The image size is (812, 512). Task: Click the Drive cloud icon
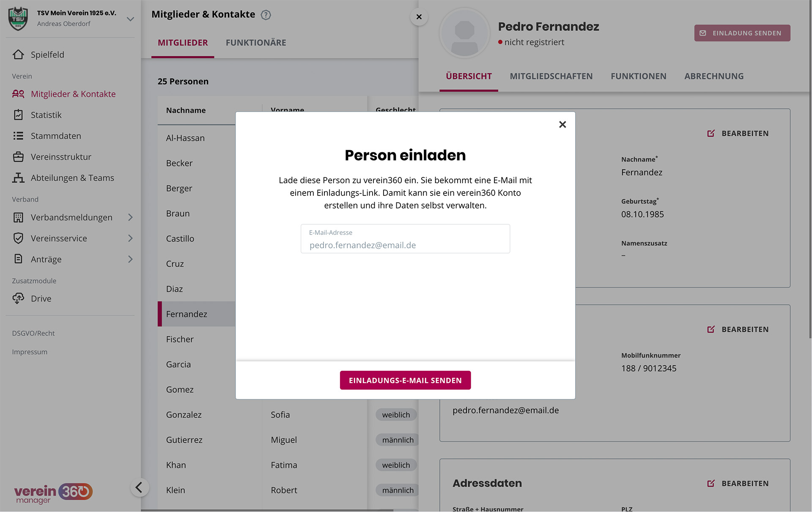coord(18,299)
